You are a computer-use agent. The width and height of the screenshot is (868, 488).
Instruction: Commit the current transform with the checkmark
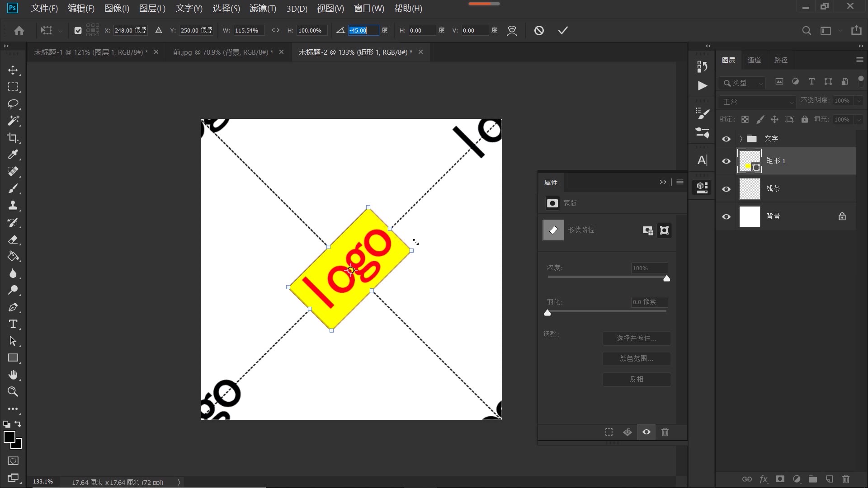[x=562, y=30]
